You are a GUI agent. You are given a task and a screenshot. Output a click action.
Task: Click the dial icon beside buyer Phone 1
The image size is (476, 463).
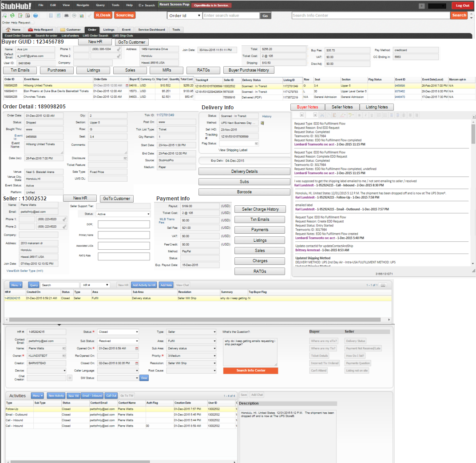(119, 49)
